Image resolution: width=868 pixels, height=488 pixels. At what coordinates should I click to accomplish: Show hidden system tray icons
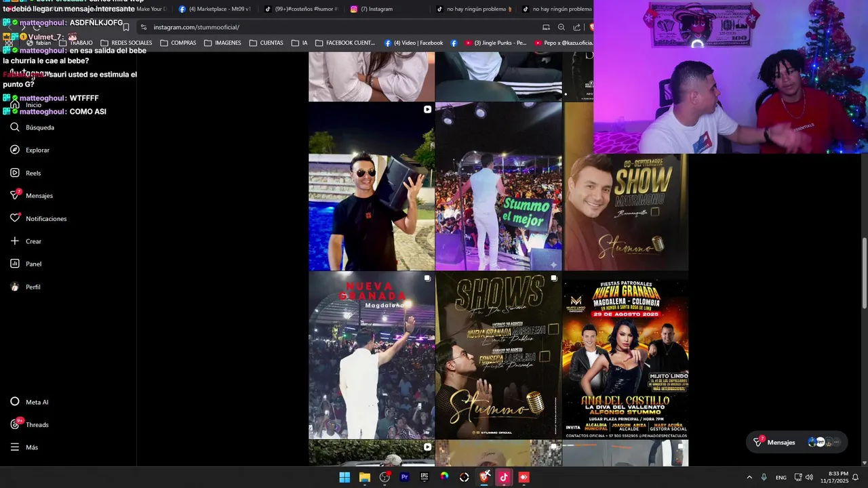[749, 477]
